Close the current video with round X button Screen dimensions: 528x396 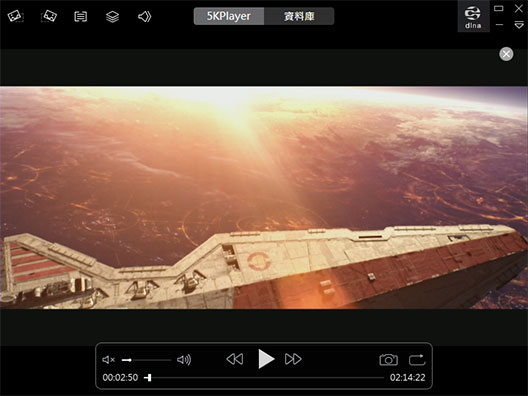[x=506, y=54]
